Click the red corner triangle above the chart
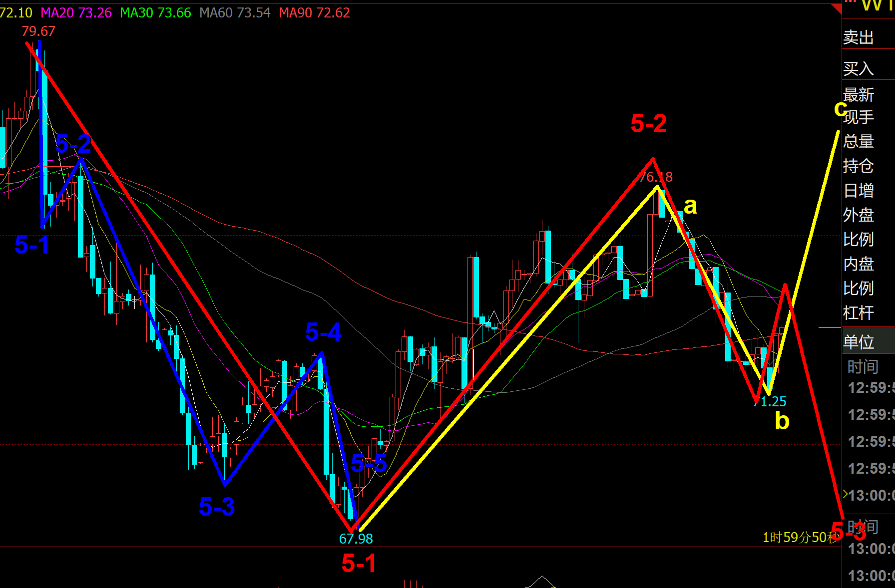Viewport: 895px width, 588px height. 838,7
